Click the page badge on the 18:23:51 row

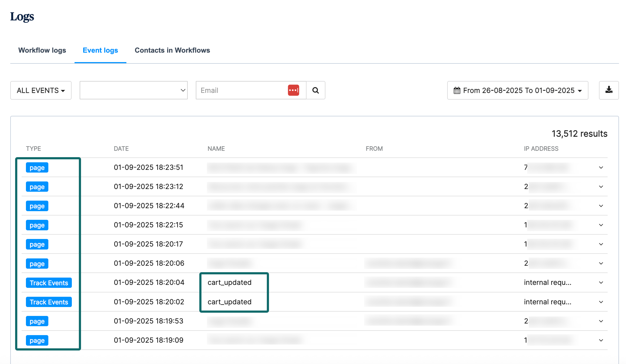tap(37, 167)
